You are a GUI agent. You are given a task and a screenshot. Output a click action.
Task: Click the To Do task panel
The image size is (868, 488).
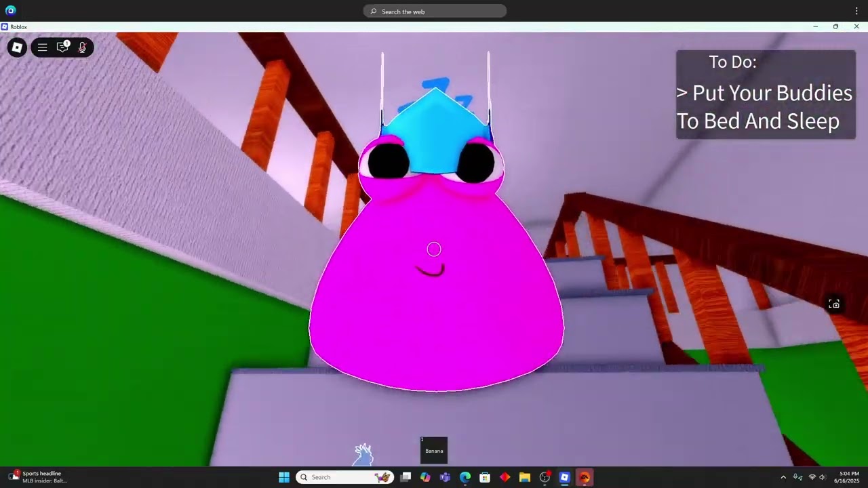point(766,94)
